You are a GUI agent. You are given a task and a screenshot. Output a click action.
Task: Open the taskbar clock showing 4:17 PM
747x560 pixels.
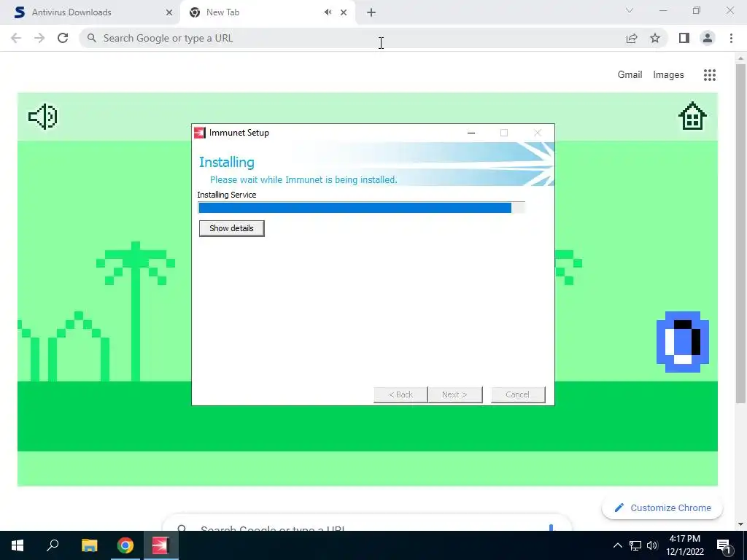685,545
